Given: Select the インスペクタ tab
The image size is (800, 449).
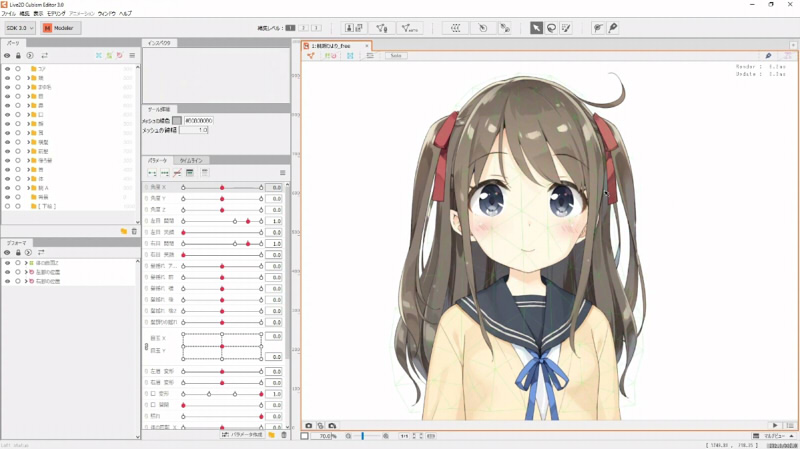Looking at the screenshot, I should click(x=159, y=43).
